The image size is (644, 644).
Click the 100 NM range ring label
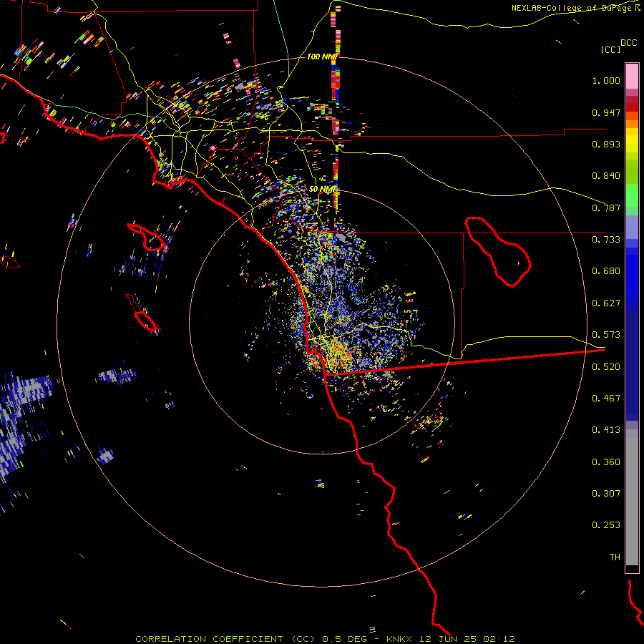tap(322, 57)
